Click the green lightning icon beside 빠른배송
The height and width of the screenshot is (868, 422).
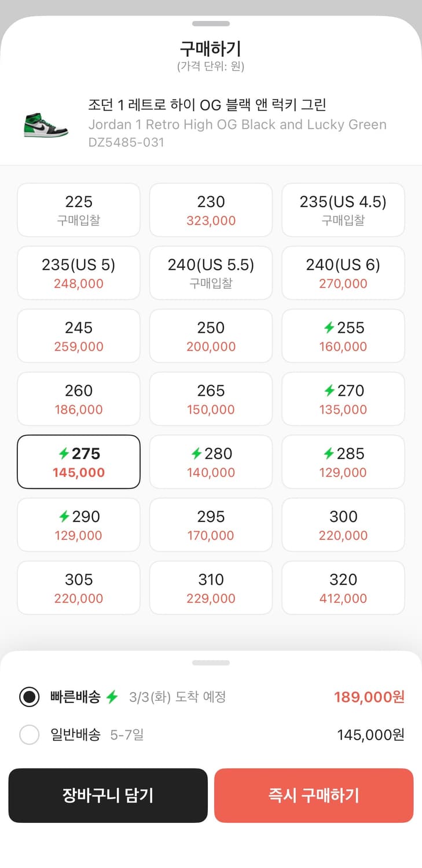click(112, 697)
